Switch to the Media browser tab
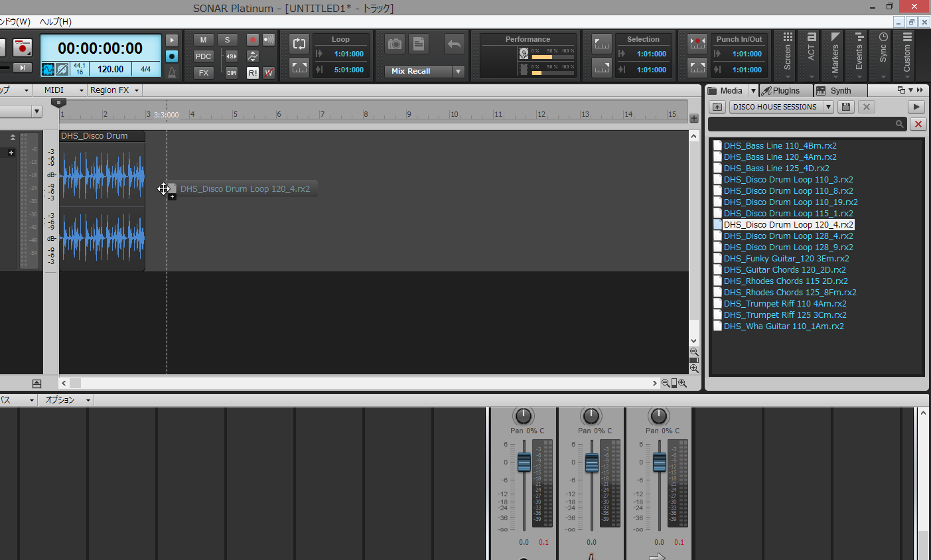The image size is (931, 560). [727, 91]
